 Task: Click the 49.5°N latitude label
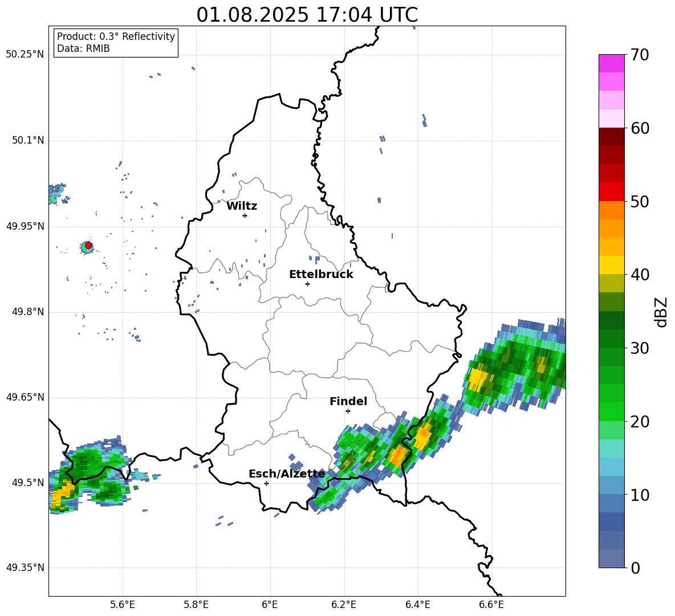pos(28,483)
